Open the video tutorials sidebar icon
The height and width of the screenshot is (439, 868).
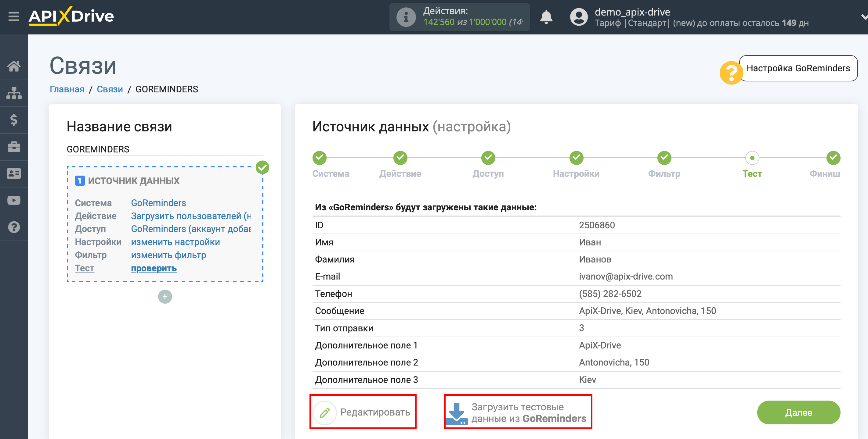14,201
